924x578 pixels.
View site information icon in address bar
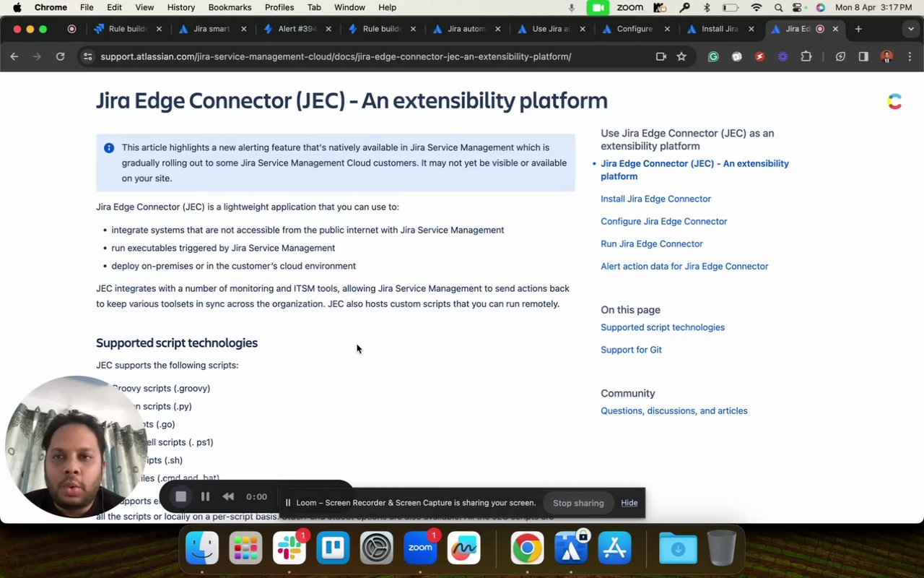pyautogui.click(x=87, y=56)
